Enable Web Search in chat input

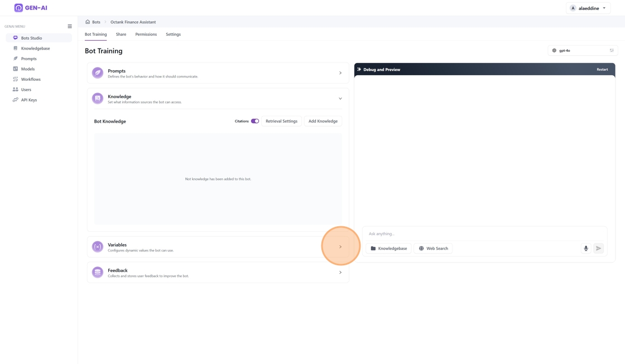pos(434,248)
